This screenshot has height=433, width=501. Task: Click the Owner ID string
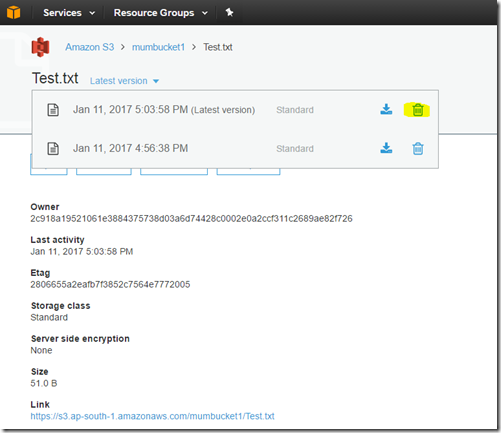(191, 219)
